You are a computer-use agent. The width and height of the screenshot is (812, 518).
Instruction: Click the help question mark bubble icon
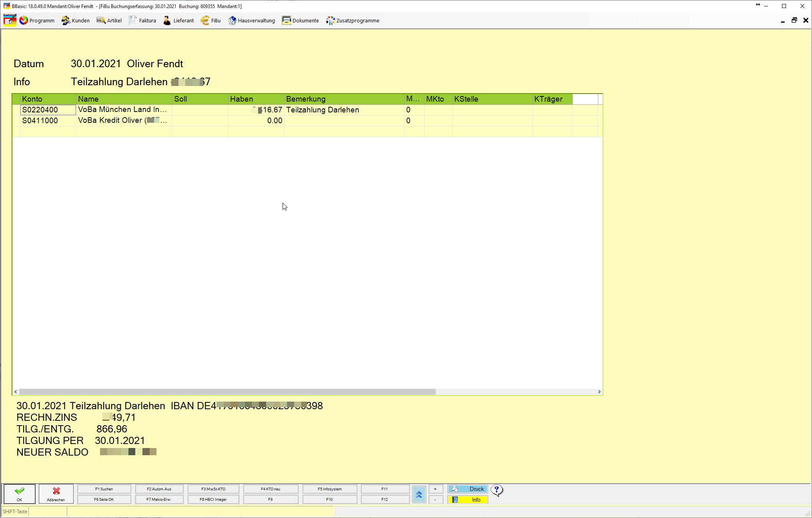(497, 490)
